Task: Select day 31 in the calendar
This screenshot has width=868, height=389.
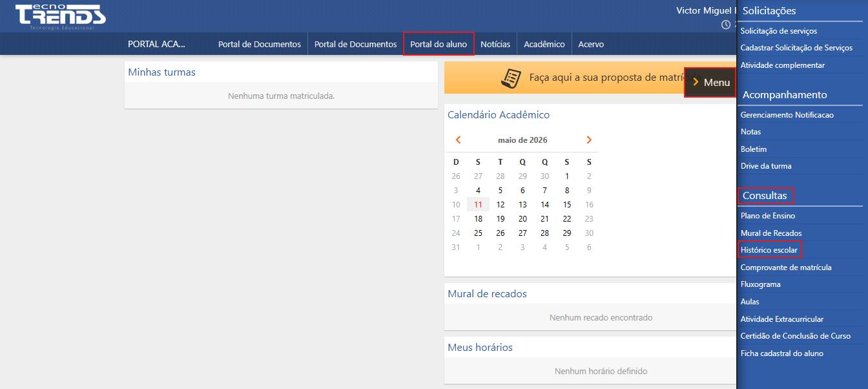Action: tap(456, 247)
